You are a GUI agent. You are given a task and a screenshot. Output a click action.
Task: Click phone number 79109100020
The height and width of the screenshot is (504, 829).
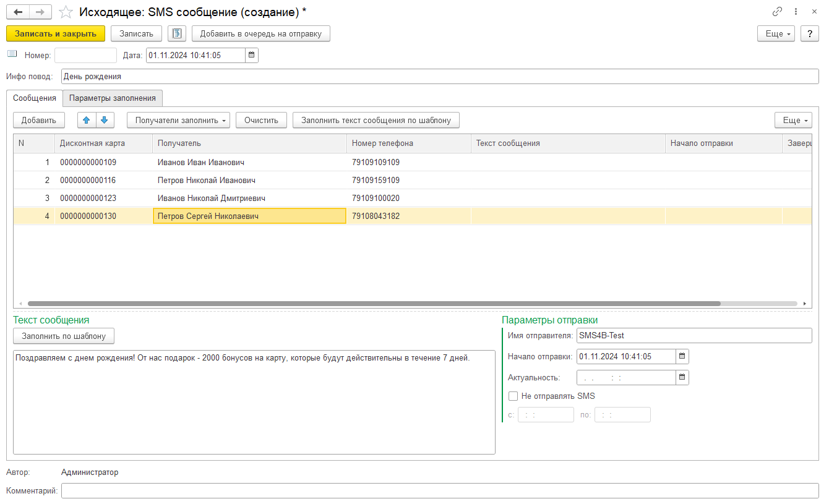376,199
